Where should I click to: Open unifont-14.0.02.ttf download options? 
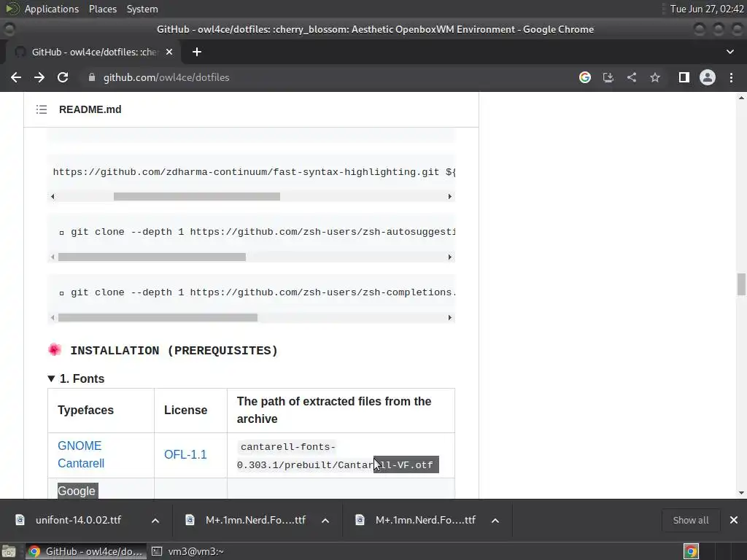tap(155, 521)
